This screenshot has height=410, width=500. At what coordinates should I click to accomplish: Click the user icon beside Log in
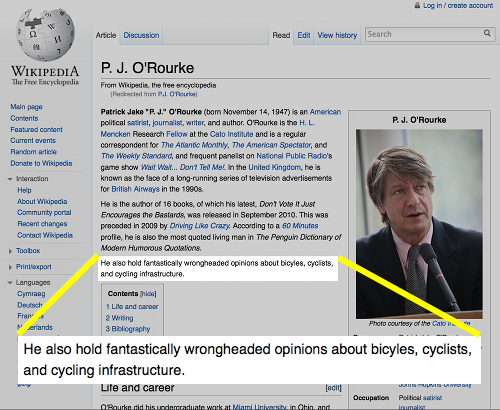[x=417, y=5]
